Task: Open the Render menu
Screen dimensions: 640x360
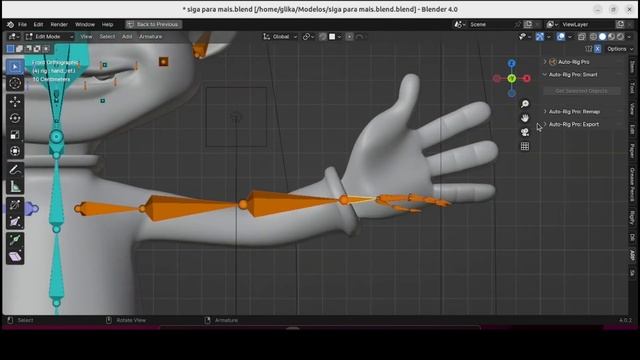Action: pyautogui.click(x=59, y=24)
